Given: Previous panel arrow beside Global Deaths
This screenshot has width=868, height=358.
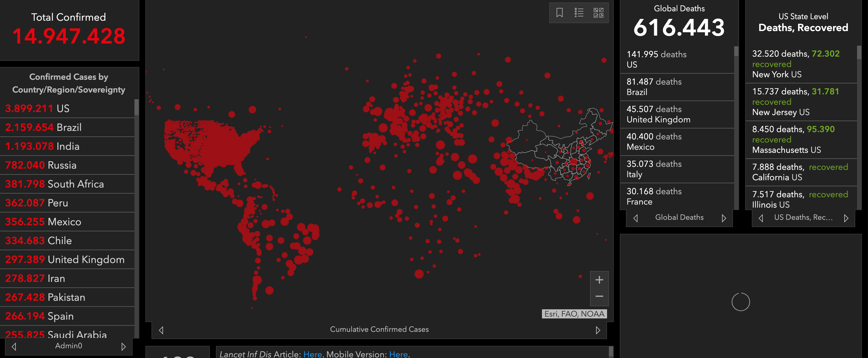Looking at the screenshot, I should point(636,218).
